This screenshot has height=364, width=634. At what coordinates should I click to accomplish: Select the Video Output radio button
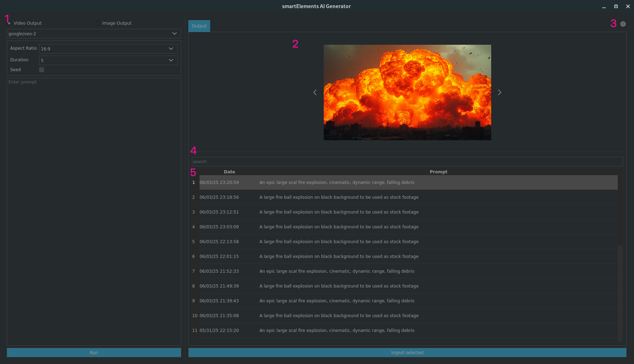[10, 23]
